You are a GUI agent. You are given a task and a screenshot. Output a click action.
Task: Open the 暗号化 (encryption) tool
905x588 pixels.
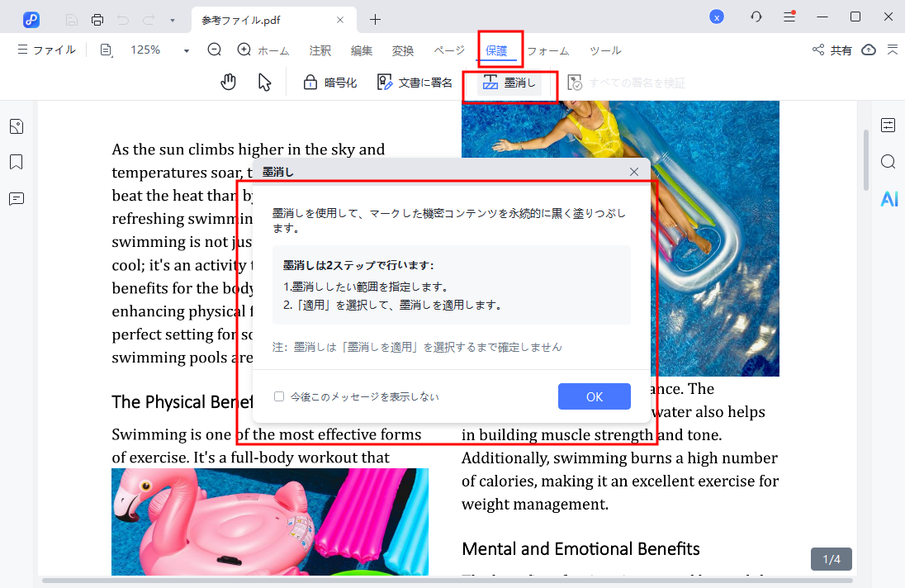click(329, 81)
